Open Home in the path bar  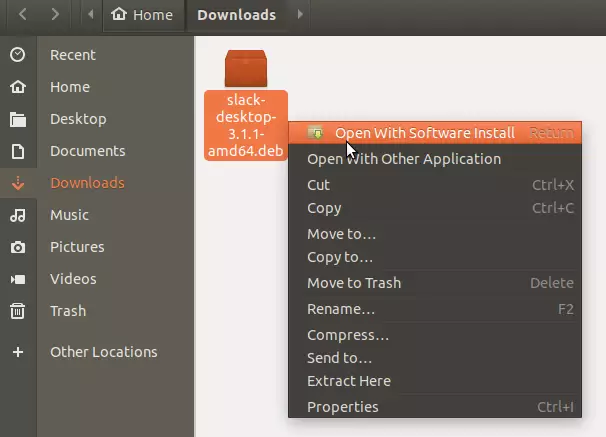pyautogui.click(x=142, y=15)
